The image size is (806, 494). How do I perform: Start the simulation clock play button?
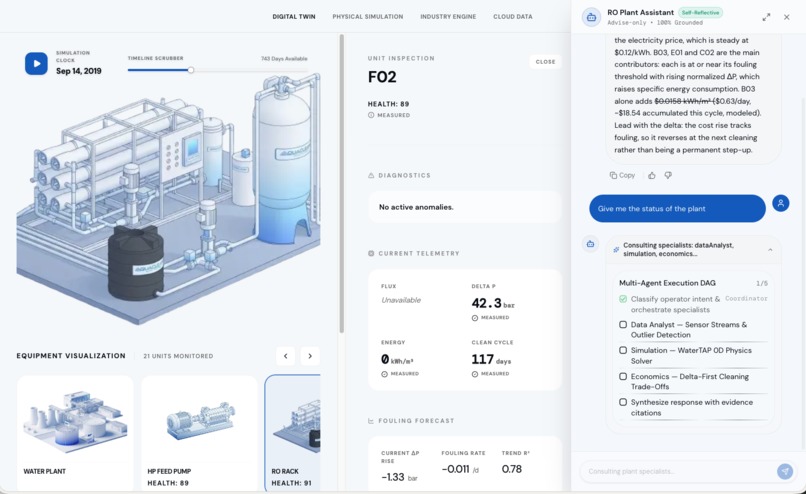pyautogui.click(x=36, y=64)
